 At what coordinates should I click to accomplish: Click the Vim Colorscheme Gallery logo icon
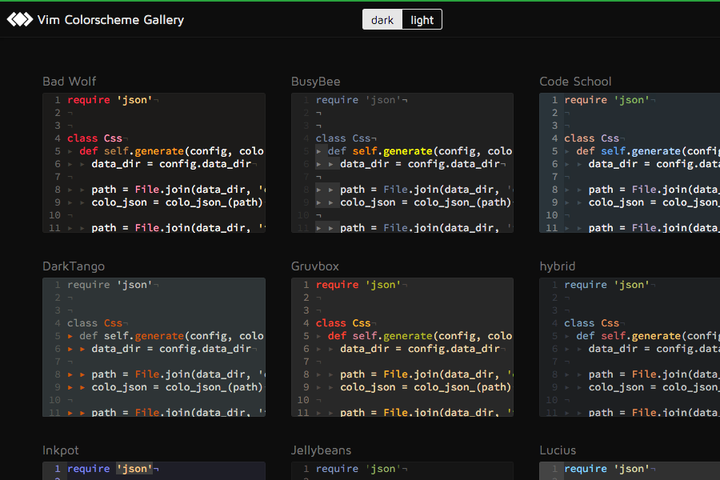click(20, 19)
